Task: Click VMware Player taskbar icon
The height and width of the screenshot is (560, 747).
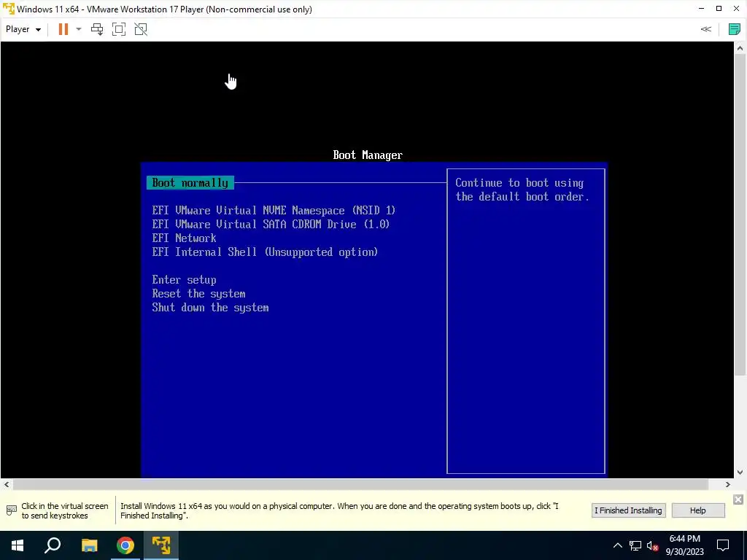Action: pyautogui.click(x=161, y=545)
